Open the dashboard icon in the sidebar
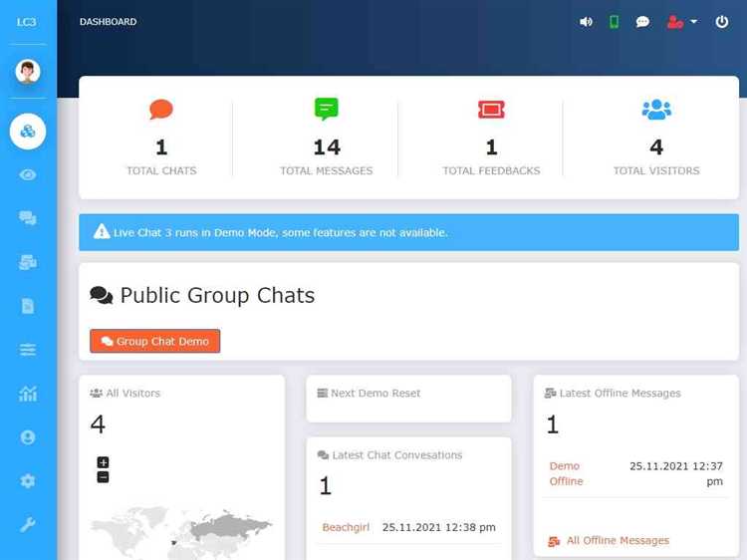Viewport: 747px width, 560px height. coord(28,131)
